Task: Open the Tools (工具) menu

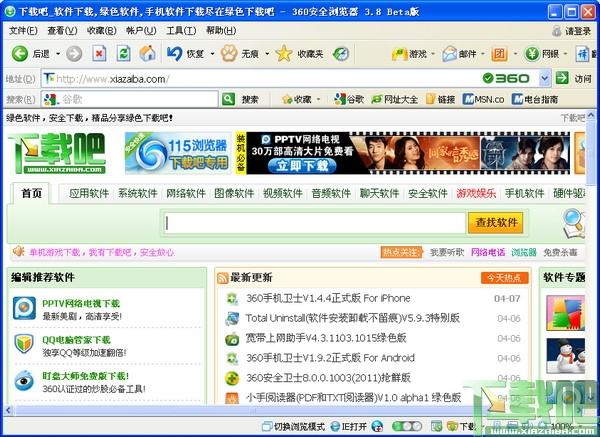Action: tap(181, 31)
